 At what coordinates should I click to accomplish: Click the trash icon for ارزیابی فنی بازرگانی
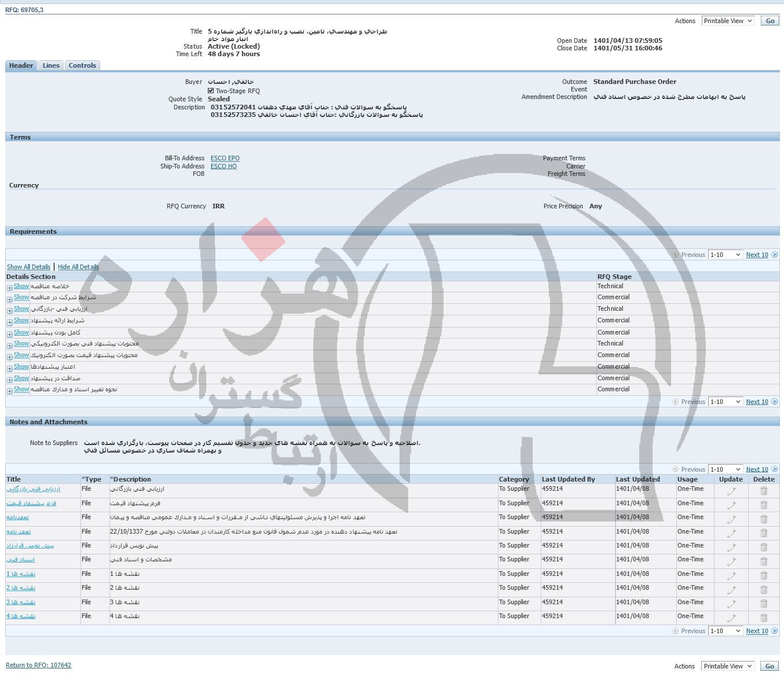click(x=763, y=491)
